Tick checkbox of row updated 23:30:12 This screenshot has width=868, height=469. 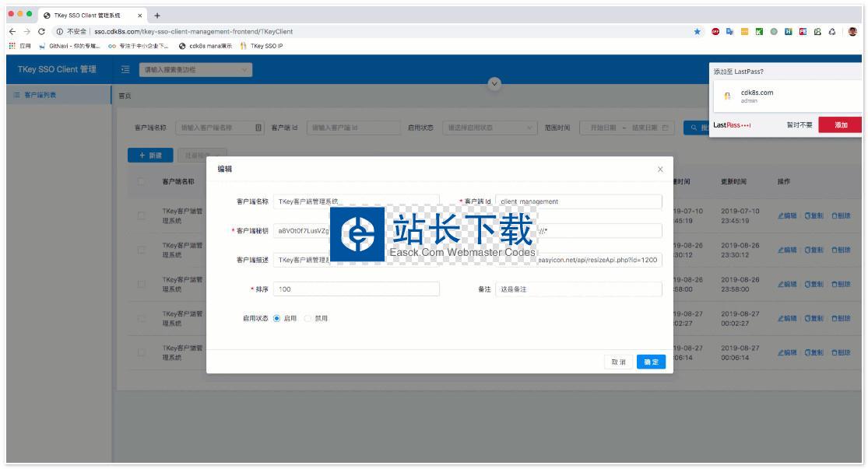(x=141, y=250)
